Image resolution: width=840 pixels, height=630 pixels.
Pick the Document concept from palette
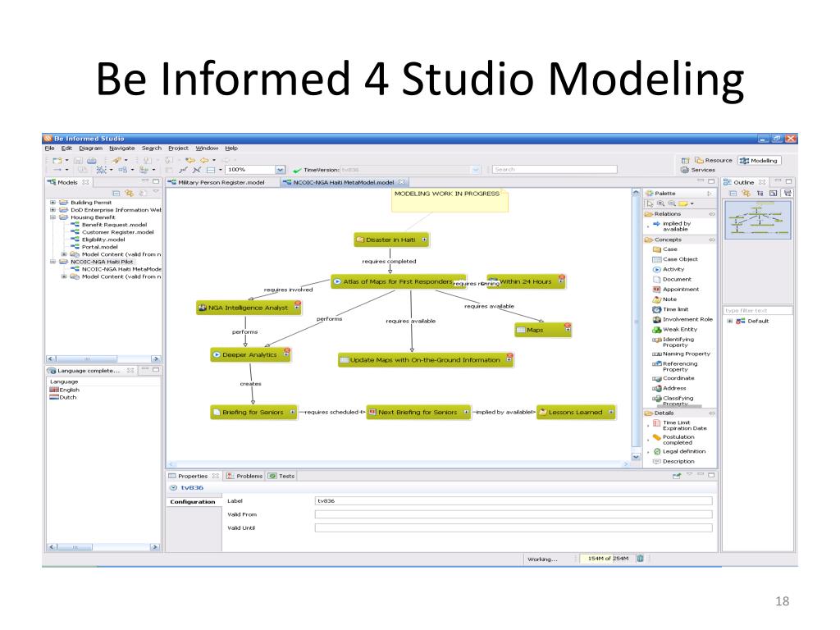pos(672,279)
